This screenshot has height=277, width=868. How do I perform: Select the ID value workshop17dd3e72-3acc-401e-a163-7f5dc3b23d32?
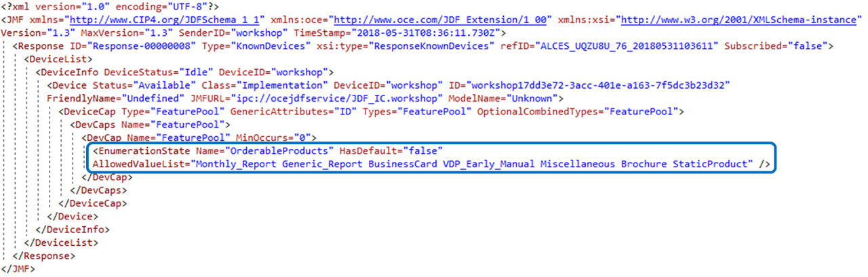click(x=600, y=85)
